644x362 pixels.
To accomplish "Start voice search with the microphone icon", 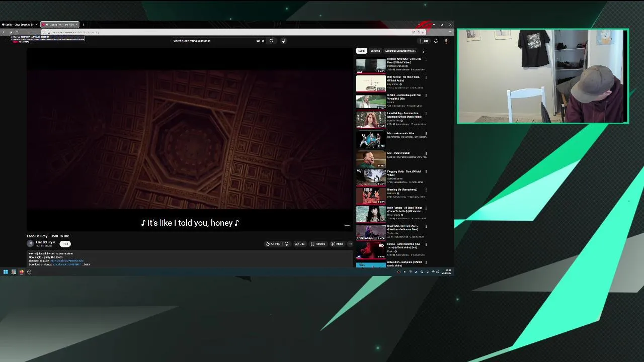I will click(x=283, y=41).
